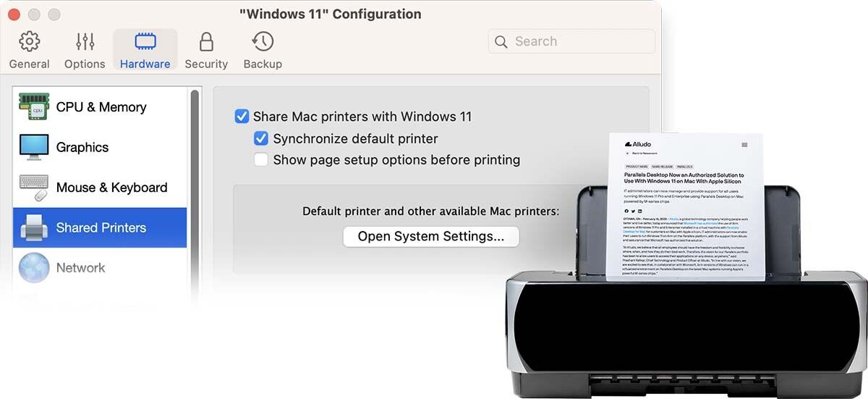Screen dimensions: 868x399
Task: Enable Show page setup options before printing
Action: point(261,160)
